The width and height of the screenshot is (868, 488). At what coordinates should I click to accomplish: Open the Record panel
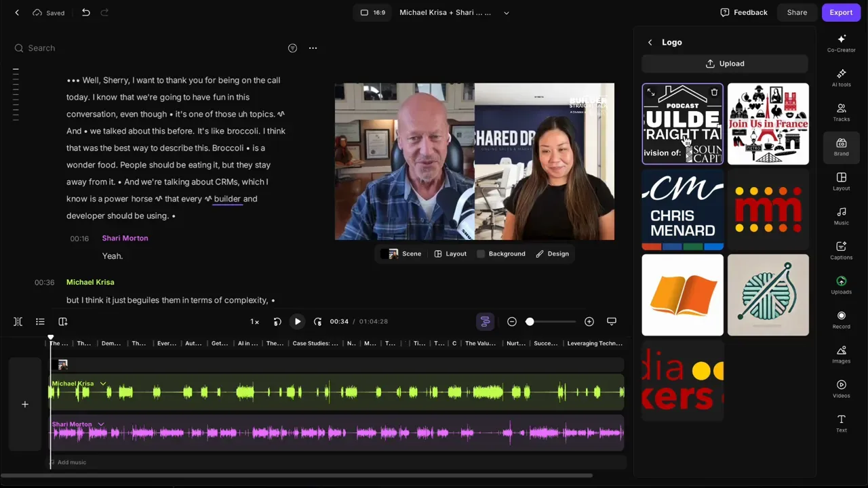[x=841, y=319]
